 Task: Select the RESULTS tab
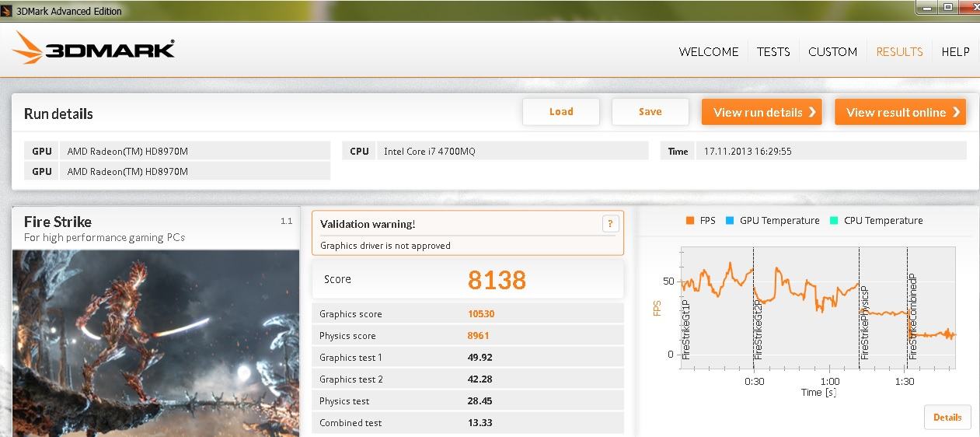(899, 51)
